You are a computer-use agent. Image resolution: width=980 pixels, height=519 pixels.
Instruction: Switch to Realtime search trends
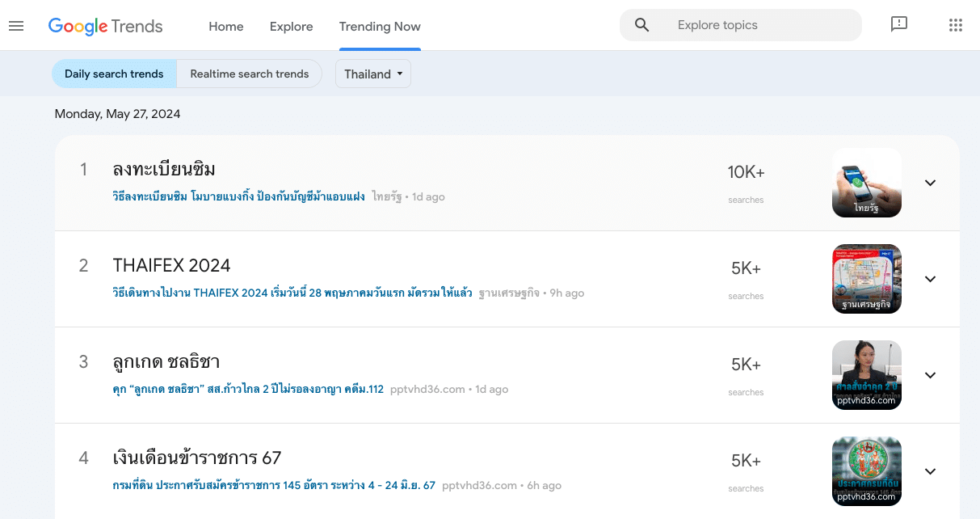pyautogui.click(x=250, y=74)
